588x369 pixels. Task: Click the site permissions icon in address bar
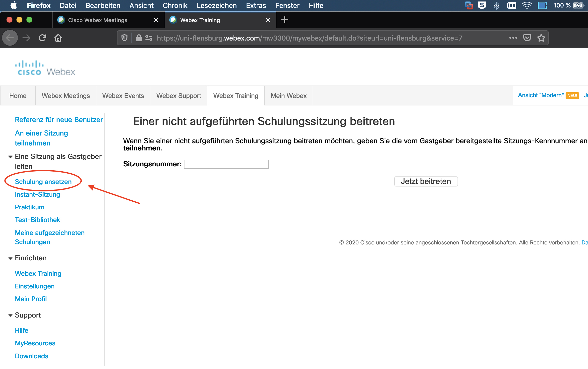pyautogui.click(x=149, y=38)
